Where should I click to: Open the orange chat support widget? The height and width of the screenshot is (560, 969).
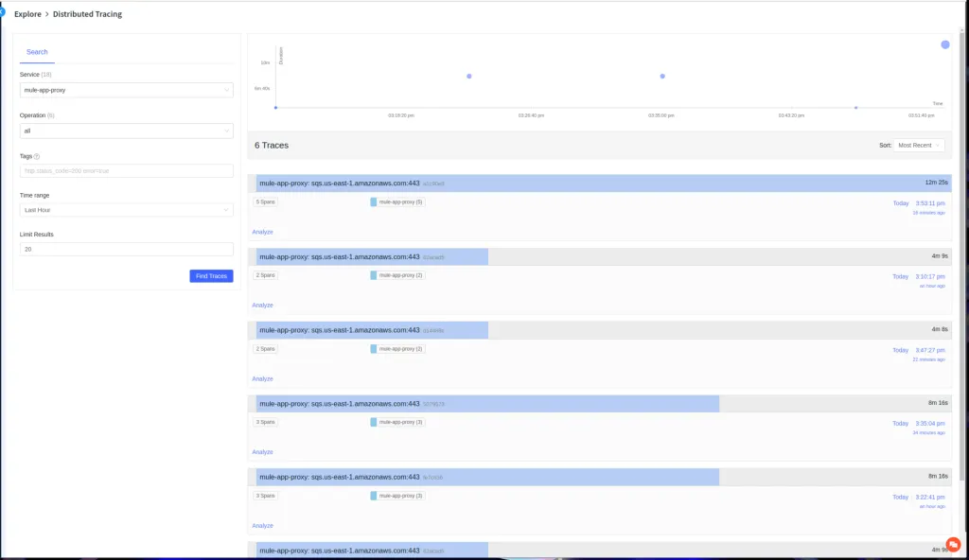953,544
